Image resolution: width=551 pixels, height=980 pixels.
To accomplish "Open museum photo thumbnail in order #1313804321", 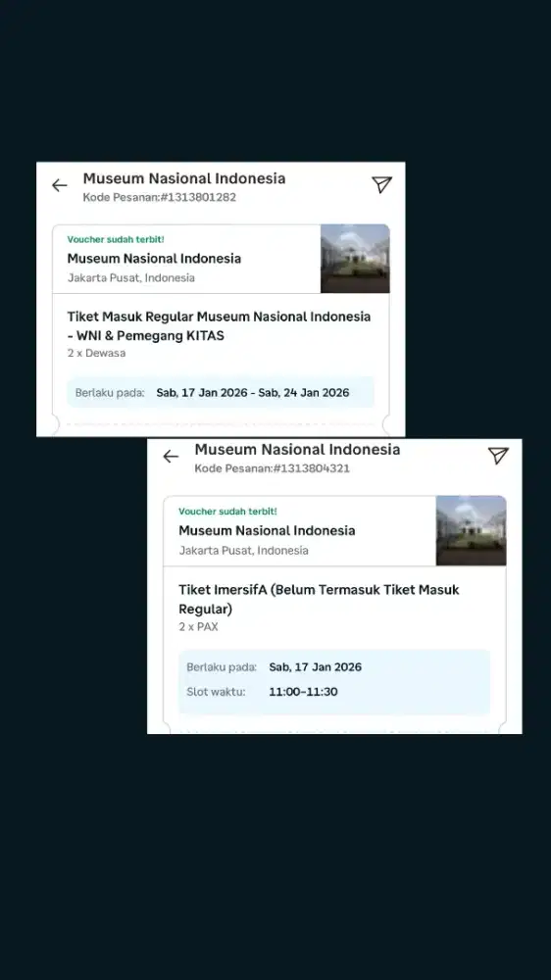I will coord(471,530).
